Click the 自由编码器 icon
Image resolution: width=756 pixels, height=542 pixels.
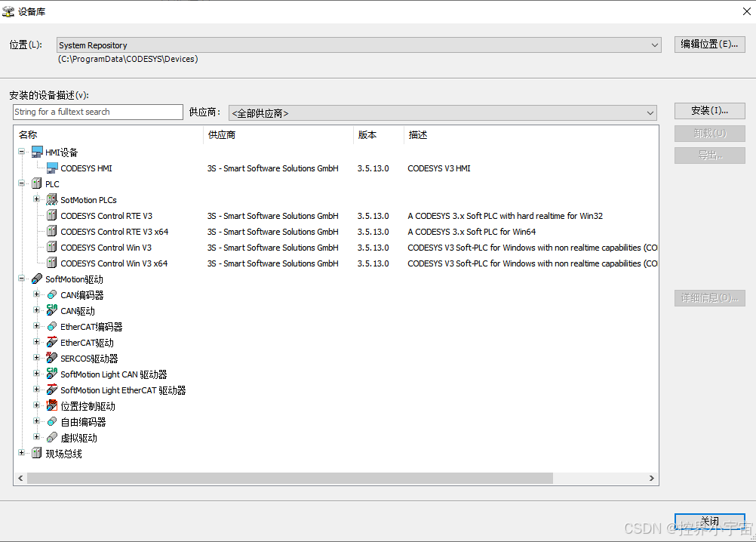52,422
